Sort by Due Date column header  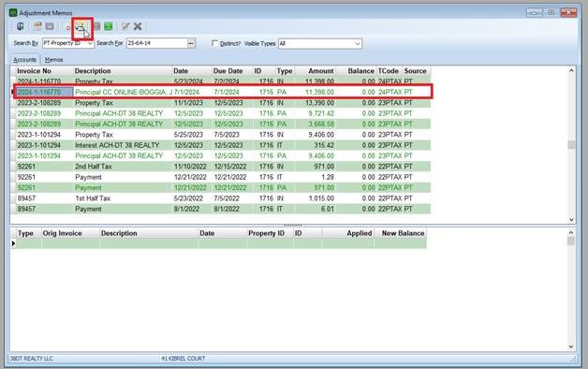[232, 71]
